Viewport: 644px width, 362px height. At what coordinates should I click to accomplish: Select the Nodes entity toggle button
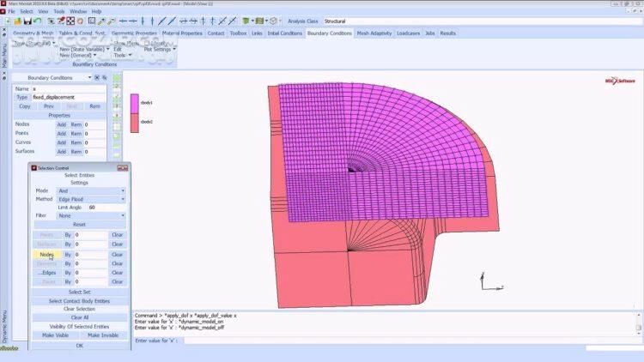tap(46, 255)
